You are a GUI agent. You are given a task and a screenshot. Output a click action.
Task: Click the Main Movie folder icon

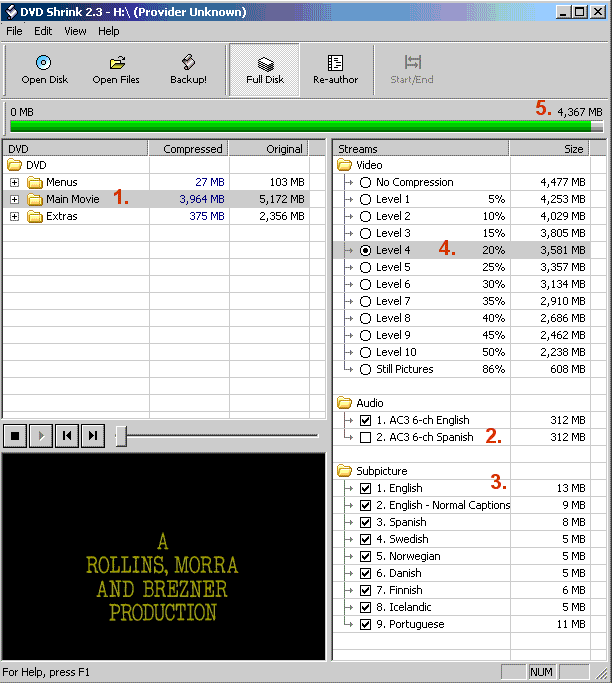[35, 199]
